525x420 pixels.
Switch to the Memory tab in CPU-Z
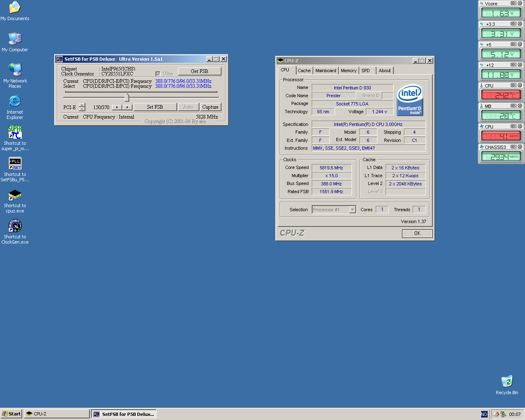[x=349, y=71]
